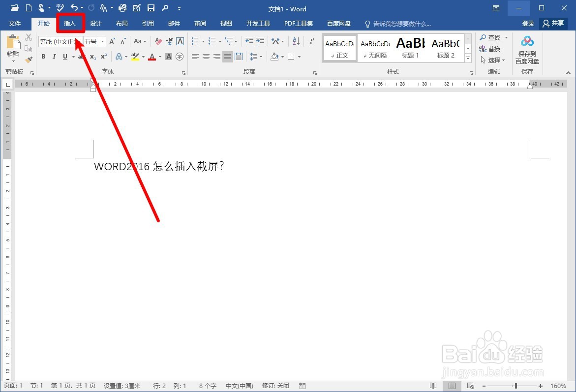This screenshot has width=576, height=392.
Task: Click the 登录 link at top right
Action: click(528, 23)
